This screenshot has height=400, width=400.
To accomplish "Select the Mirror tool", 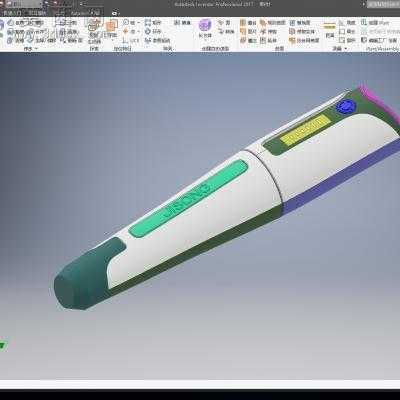I will (182, 22).
